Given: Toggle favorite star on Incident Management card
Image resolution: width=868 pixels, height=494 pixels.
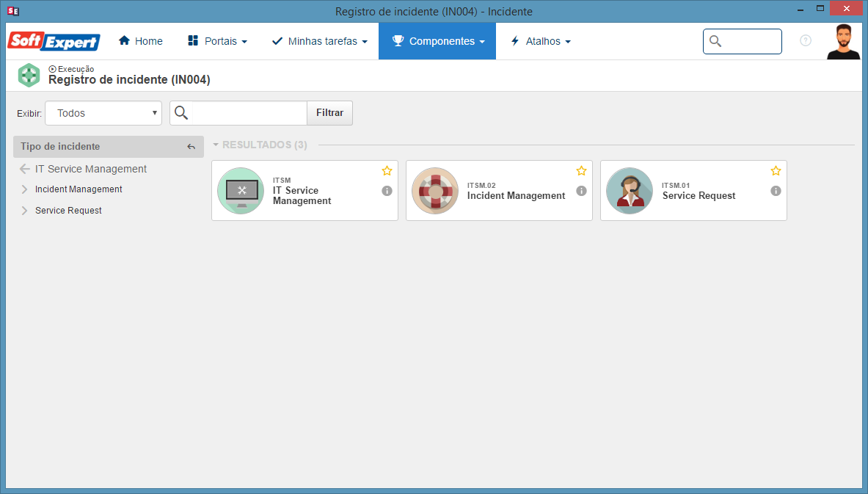Looking at the screenshot, I should point(581,170).
